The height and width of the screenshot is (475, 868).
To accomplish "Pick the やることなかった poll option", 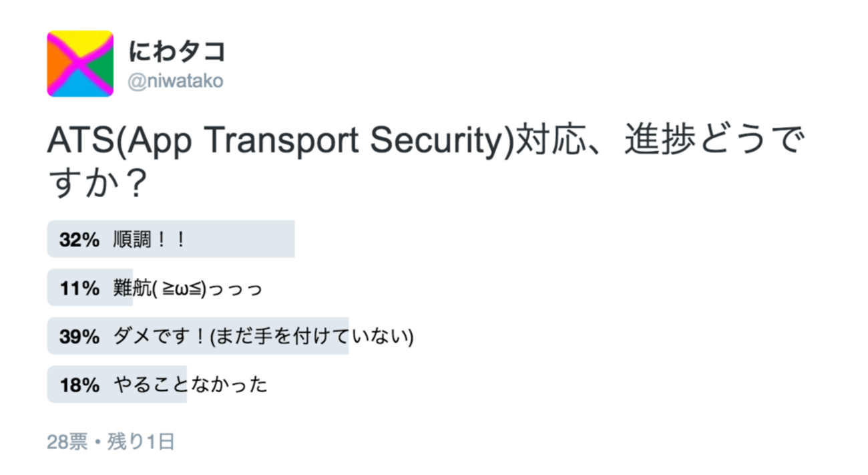I will point(190,385).
